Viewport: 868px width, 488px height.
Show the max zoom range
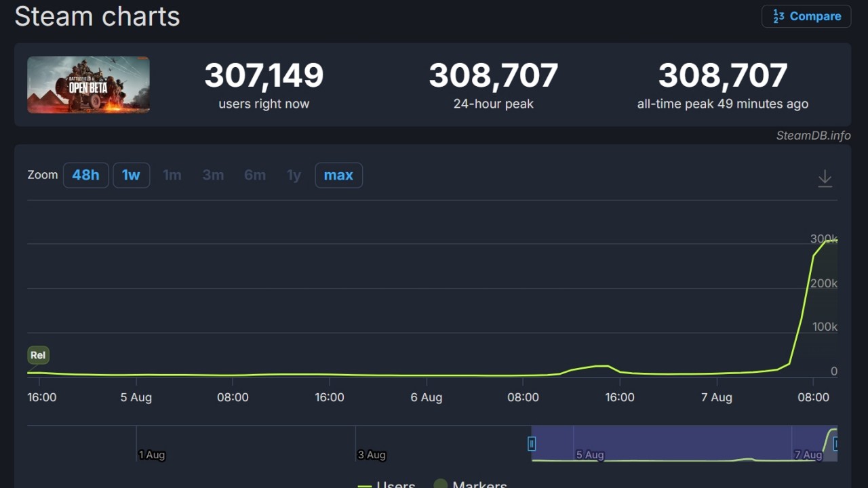(x=338, y=176)
